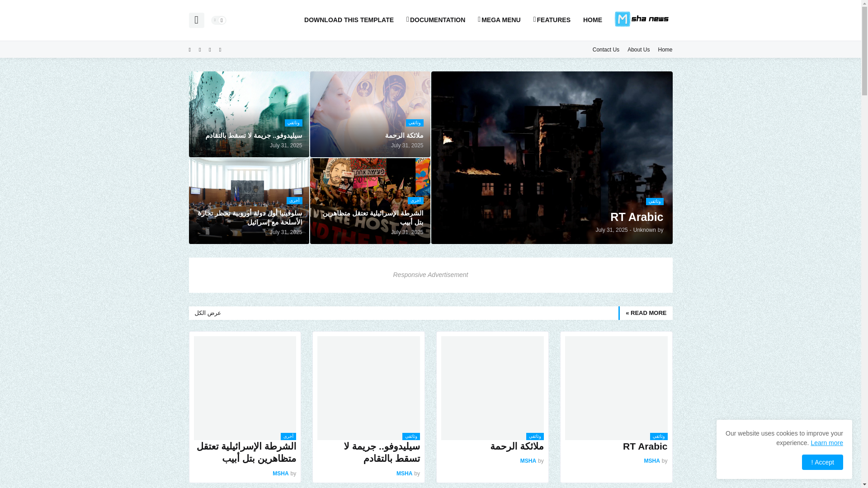Open the grid card image above the Israeli police title
The width and height of the screenshot is (868, 488).
245,388
